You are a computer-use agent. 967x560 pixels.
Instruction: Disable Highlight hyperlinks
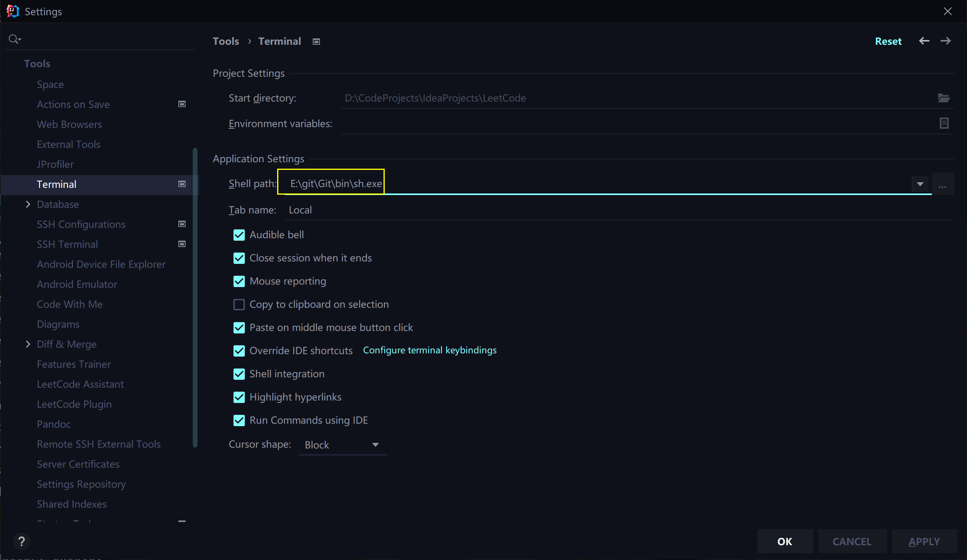[x=239, y=397]
